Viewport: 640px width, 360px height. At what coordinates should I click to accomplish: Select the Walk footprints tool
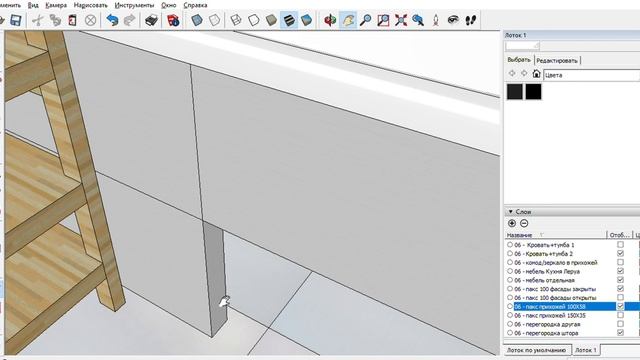click(x=471, y=20)
